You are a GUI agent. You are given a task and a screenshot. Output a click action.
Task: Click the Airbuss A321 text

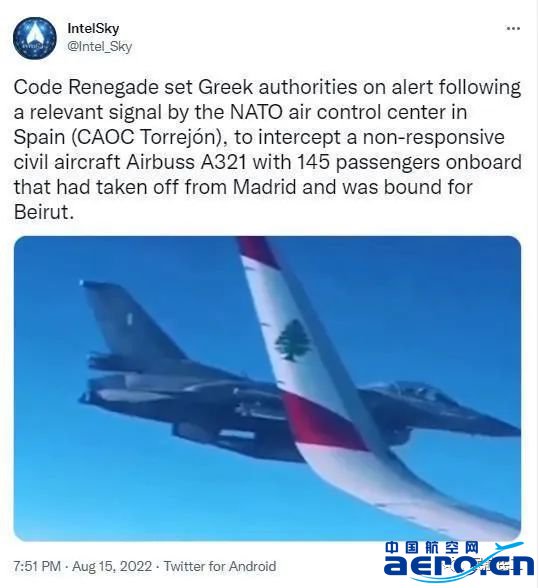[x=186, y=162]
